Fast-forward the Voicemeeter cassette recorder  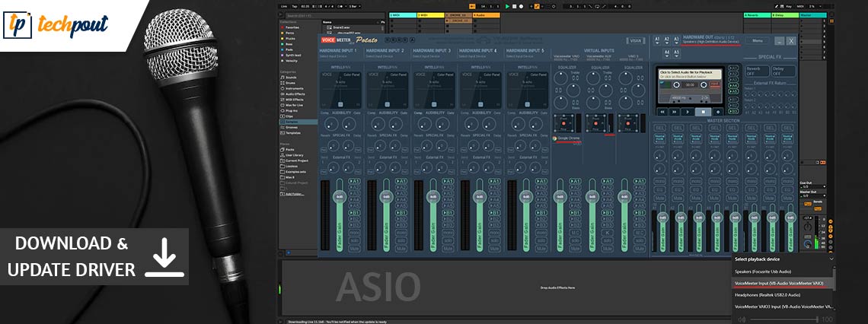pyautogui.click(x=675, y=111)
